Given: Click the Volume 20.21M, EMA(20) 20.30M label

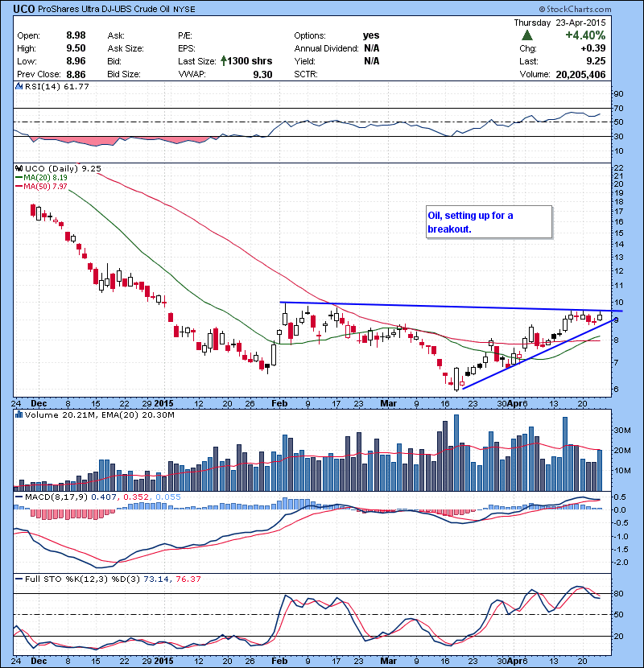Looking at the screenshot, I should (99, 414).
